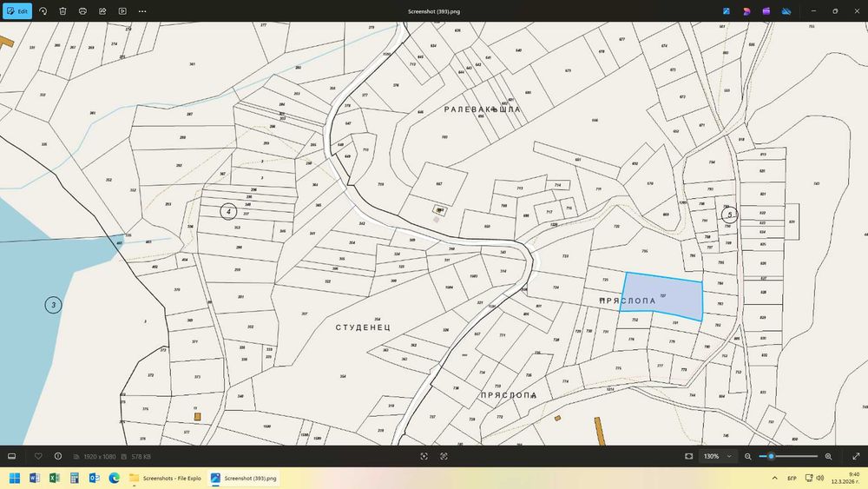Screen dimensions: 868x489
Task: Open the Windows Start menu
Action: point(15,478)
